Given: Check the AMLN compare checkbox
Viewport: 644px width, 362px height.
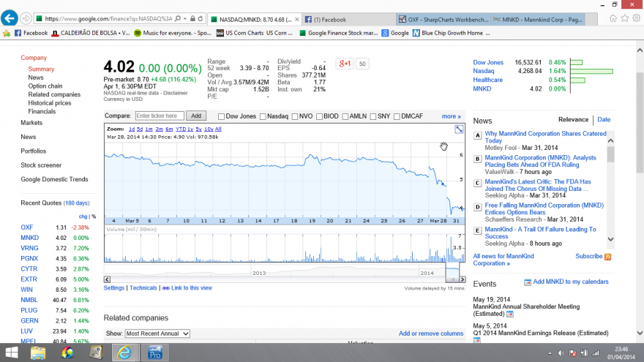Looking at the screenshot, I should pos(345,116).
